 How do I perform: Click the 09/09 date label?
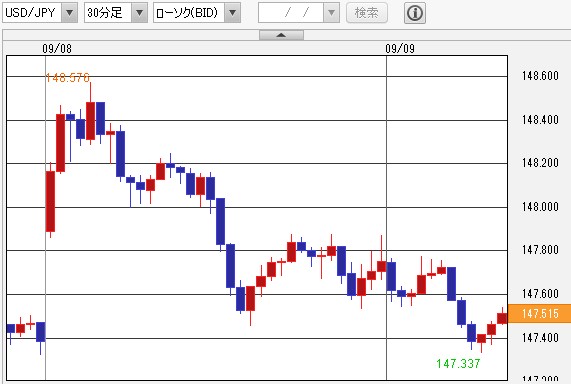(x=400, y=48)
